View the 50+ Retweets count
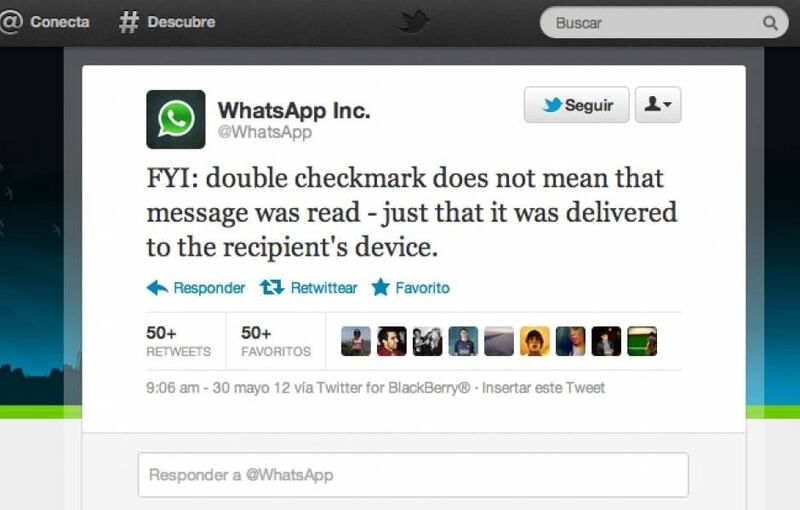The width and height of the screenshot is (800, 510). (178, 341)
